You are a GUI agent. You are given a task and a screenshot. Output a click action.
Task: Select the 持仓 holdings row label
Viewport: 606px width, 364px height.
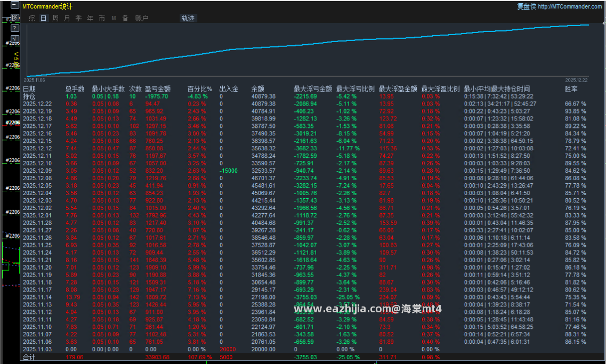(x=29, y=96)
